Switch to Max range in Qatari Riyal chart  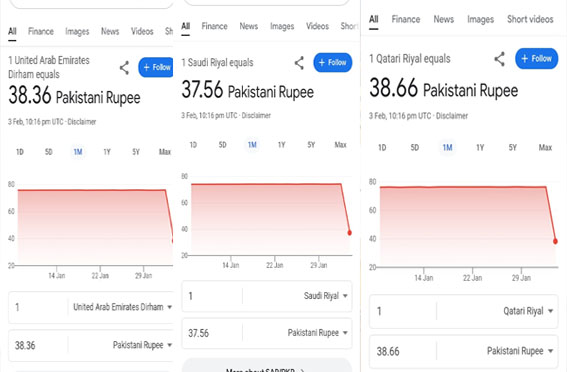click(x=545, y=147)
